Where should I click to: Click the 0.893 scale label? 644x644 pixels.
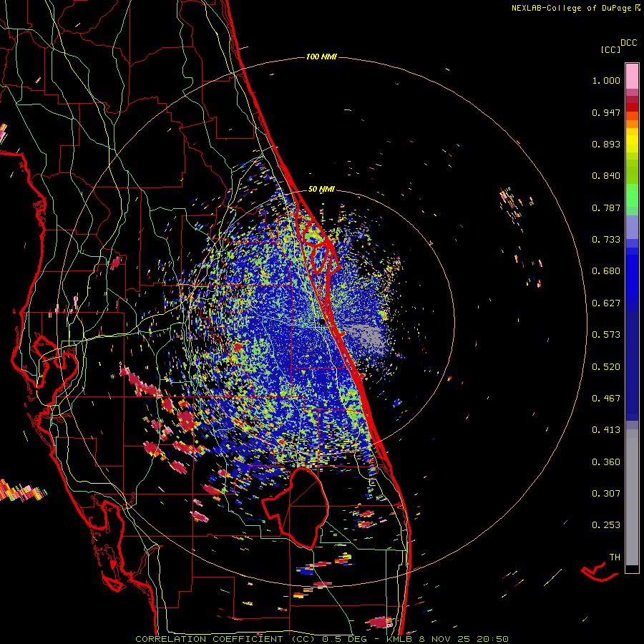(x=606, y=144)
